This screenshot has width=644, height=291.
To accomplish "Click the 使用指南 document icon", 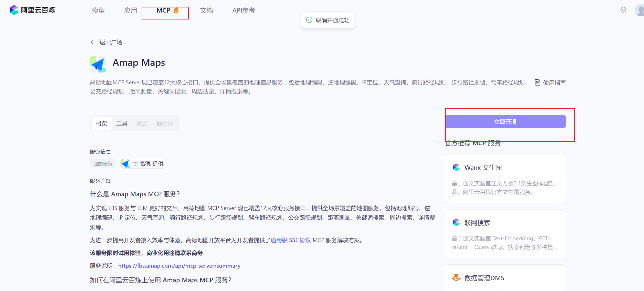I will [x=537, y=82].
